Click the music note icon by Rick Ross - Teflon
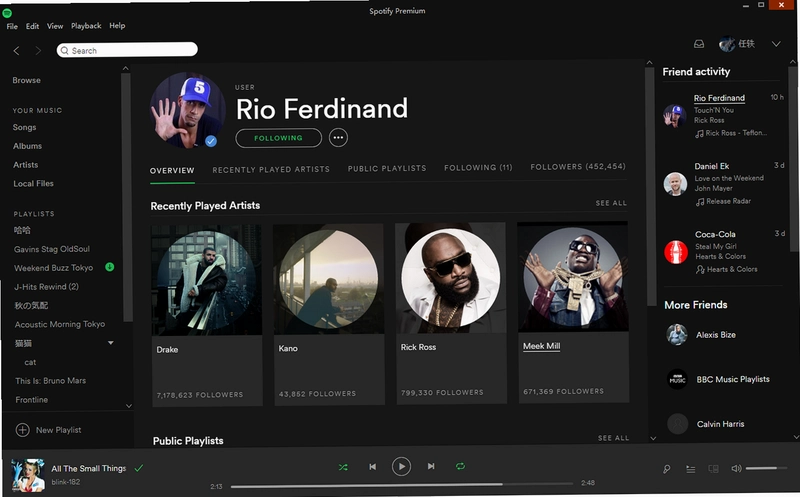The width and height of the screenshot is (800, 497). click(699, 134)
